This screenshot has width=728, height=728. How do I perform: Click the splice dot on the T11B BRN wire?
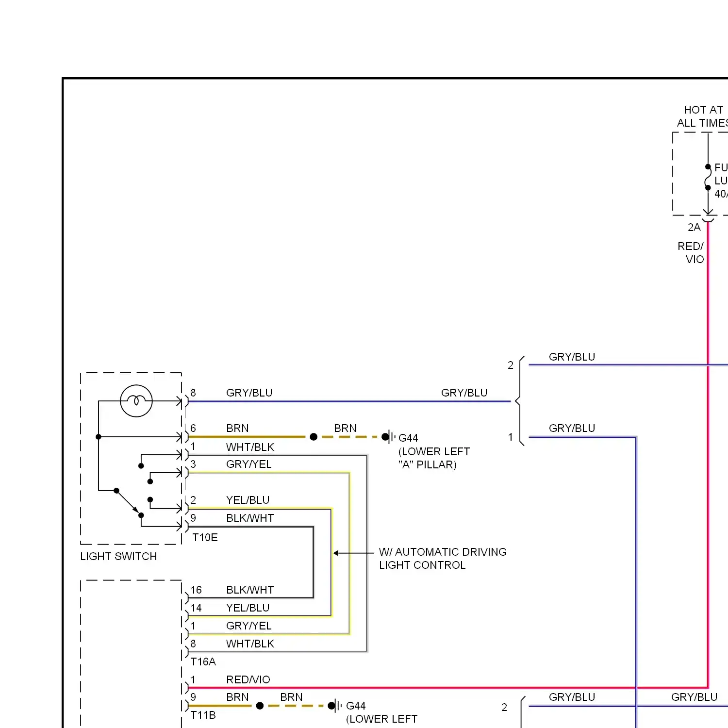pos(260,706)
